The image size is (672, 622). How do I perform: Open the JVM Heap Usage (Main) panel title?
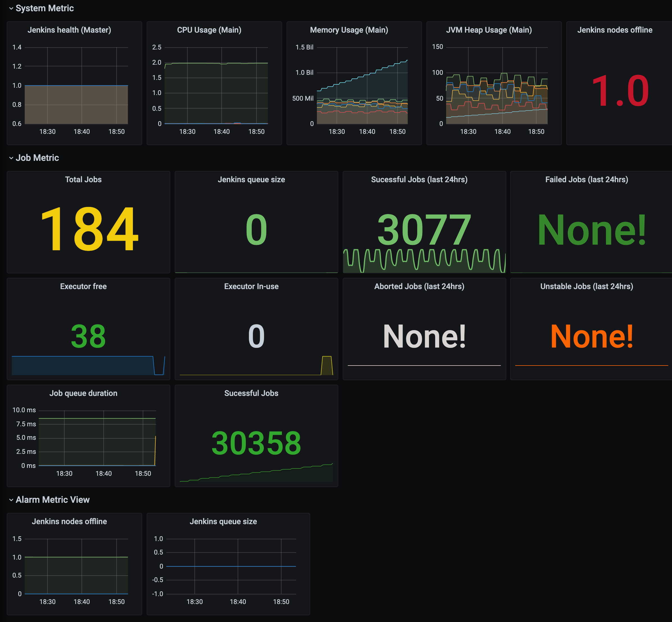pos(489,30)
